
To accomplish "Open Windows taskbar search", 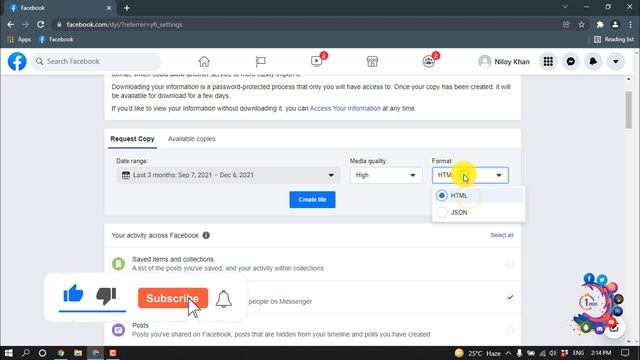I will [x=25, y=353].
